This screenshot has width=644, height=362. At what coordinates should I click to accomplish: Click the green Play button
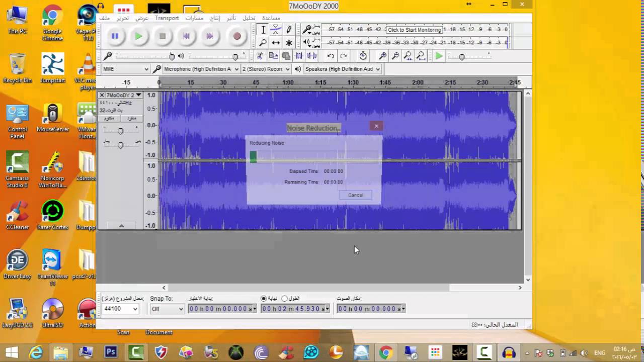pos(138,36)
